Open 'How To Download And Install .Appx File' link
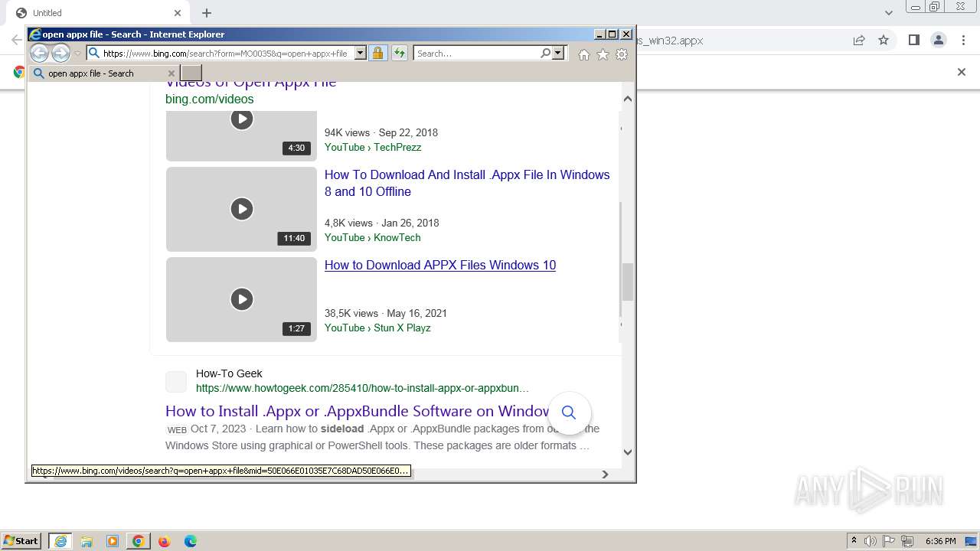This screenshot has height=551, width=980. tap(467, 183)
